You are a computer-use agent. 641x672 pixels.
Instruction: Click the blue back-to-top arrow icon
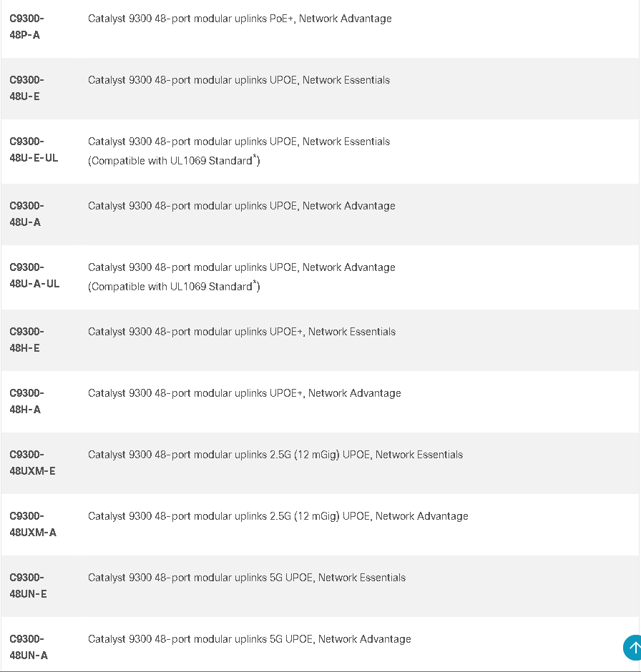[x=632, y=648]
